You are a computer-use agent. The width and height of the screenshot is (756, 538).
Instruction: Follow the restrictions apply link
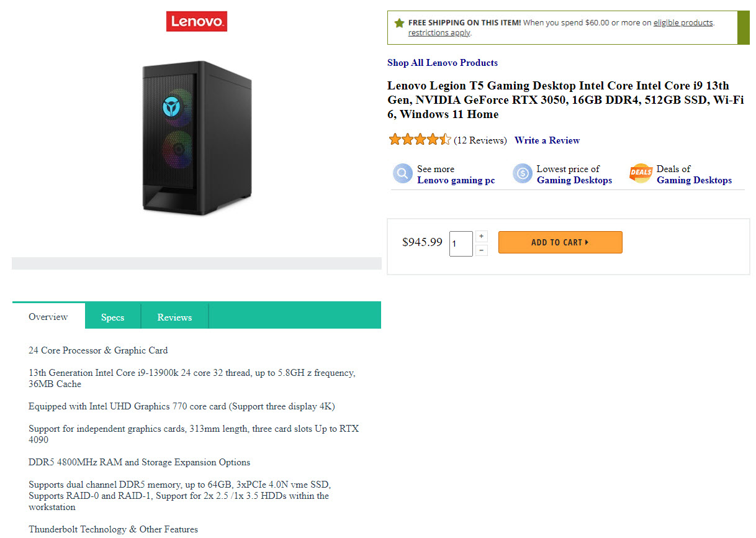pos(439,33)
